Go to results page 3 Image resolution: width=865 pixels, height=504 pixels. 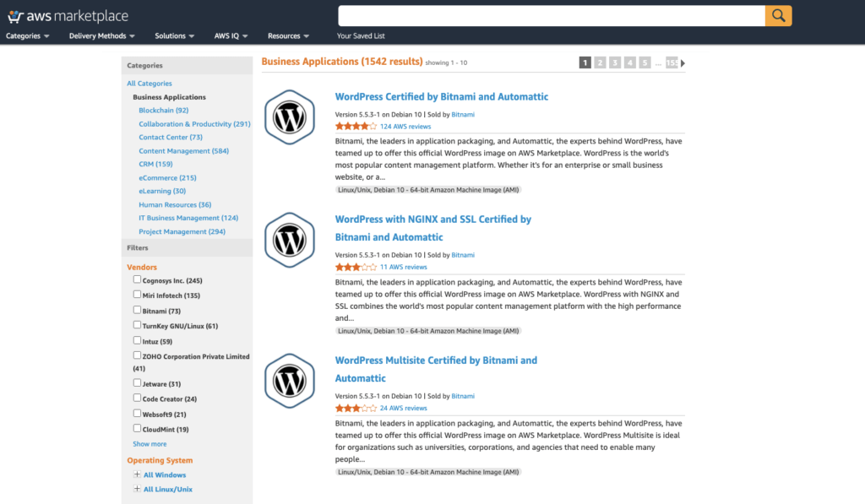coord(615,62)
